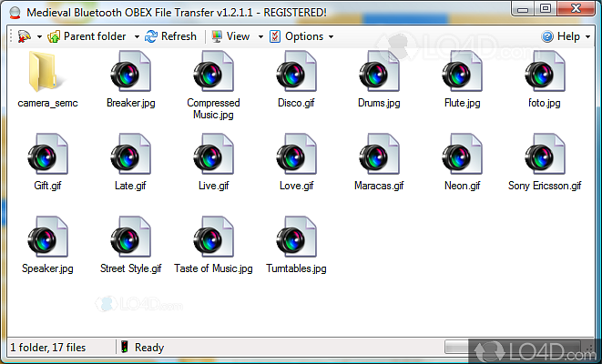Screen dimensions: 602x364
Task: Select the Late.gif file icon
Action: click(x=131, y=154)
